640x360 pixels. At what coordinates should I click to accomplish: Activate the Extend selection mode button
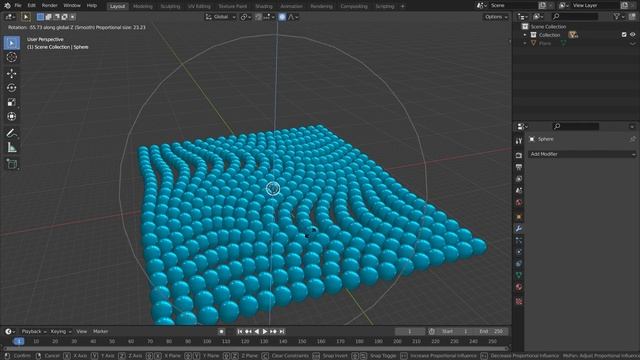point(48,17)
